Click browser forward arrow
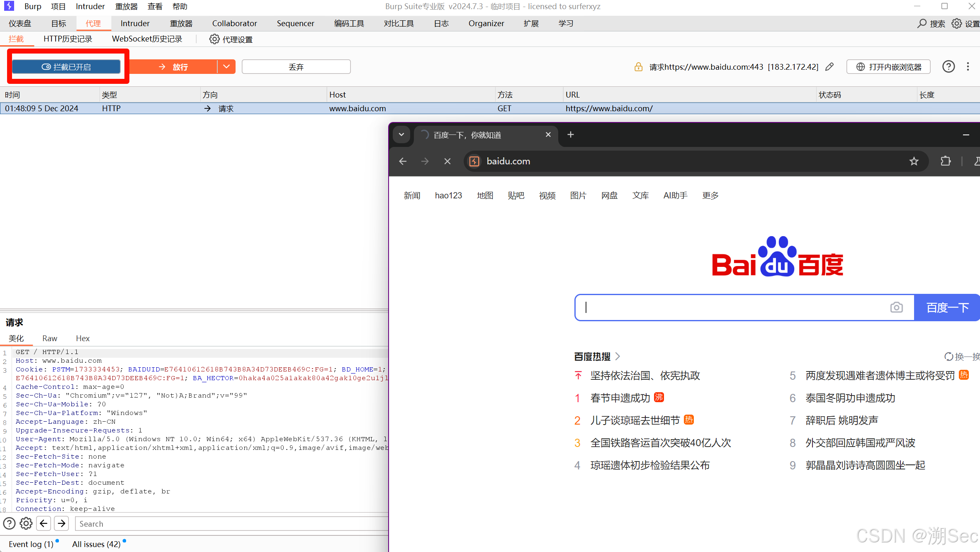Image resolution: width=980 pixels, height=552 pixels. click(425, 161)
